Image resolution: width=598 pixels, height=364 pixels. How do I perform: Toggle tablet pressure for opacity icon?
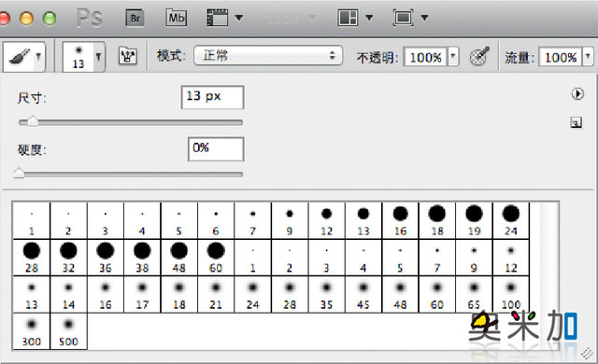(479, 56)
